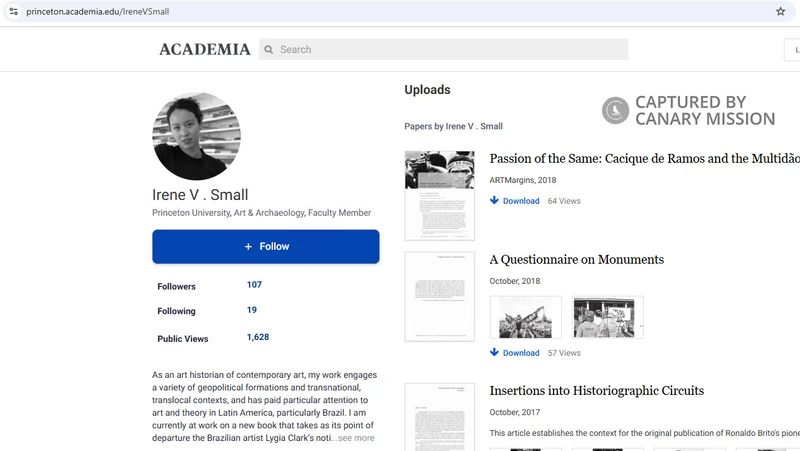Click the 64 Views count
The image size is (800, 451).
click(564, 201)
